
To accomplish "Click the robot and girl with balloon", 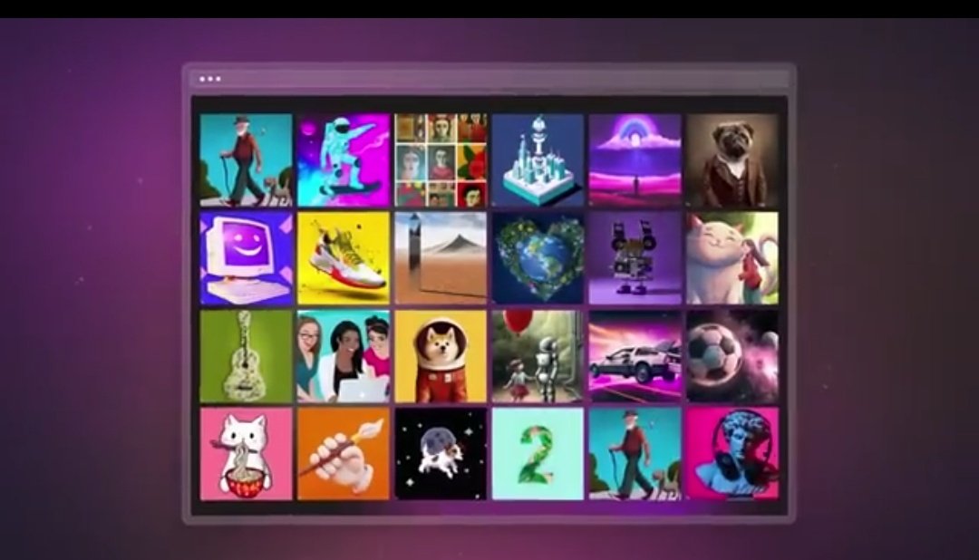I will [x=538, y=356].
